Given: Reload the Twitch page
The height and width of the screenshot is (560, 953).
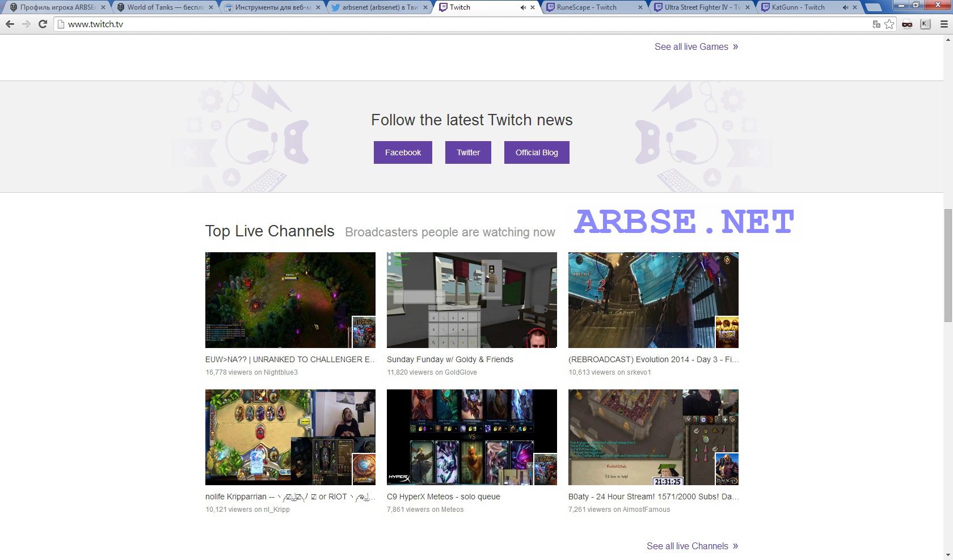Looking at the screenshot, I should 43,24.
